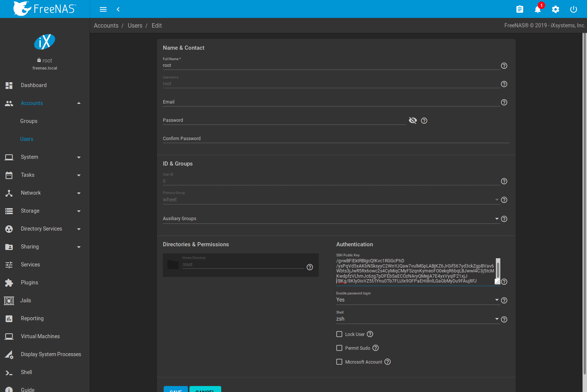Open Reporting in the sidebar

pos(45,318)
